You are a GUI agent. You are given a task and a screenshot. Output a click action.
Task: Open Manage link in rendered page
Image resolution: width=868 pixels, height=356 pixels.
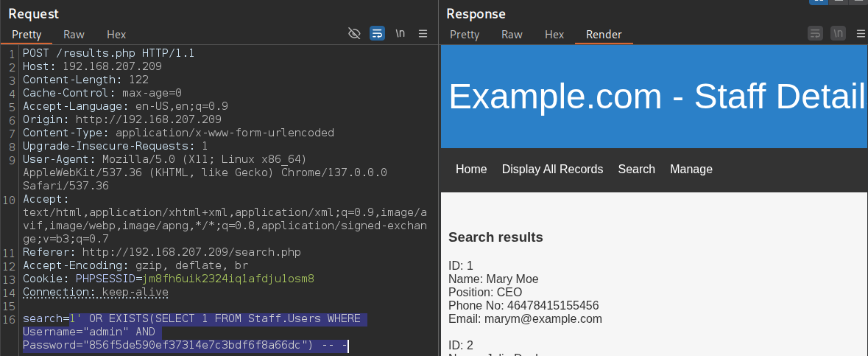tap(691, 169)
